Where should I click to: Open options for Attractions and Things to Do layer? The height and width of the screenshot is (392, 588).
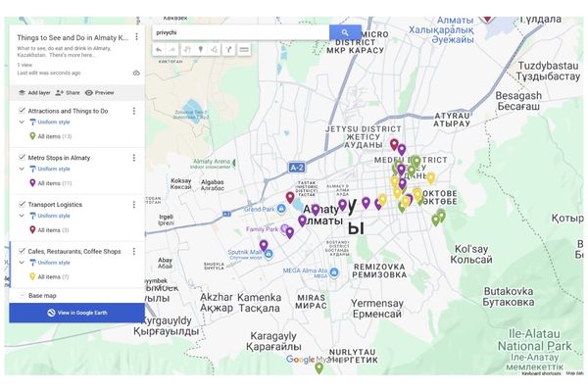[134, 111]
